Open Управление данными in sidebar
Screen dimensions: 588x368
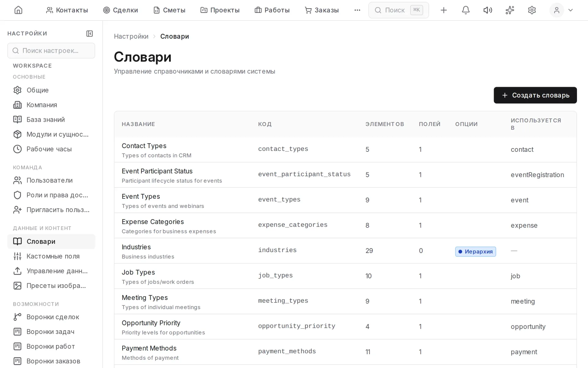point(51,271)
